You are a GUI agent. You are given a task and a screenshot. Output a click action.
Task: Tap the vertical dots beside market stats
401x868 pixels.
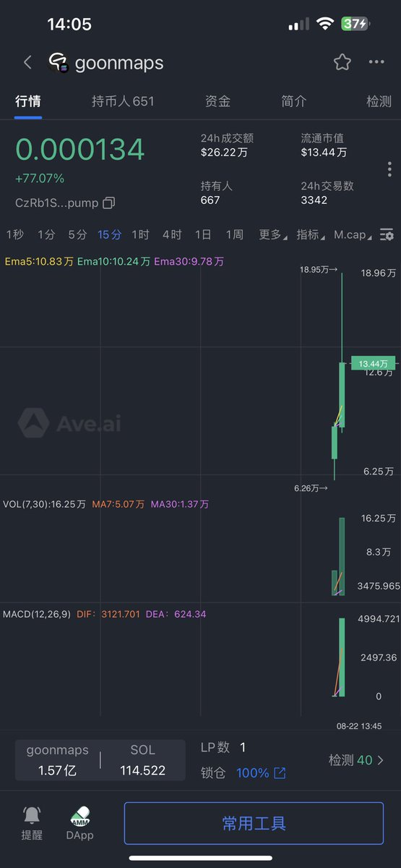pyautogui.click(x=389, y=169)
